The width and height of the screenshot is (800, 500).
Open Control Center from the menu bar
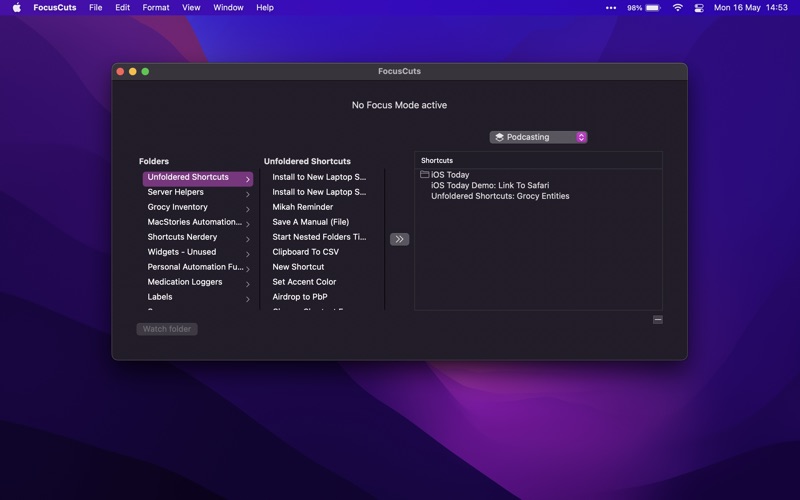(x=699, y=8)
